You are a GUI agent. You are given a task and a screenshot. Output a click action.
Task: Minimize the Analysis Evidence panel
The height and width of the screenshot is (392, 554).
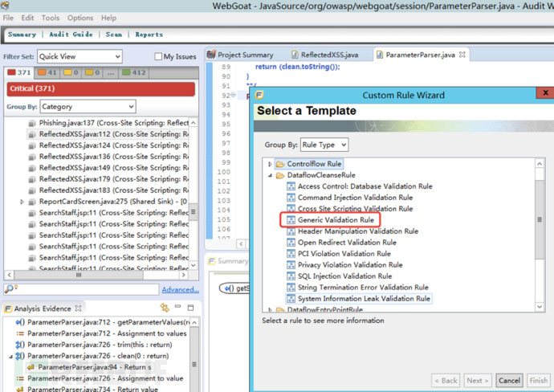click(x=178, y=308)
